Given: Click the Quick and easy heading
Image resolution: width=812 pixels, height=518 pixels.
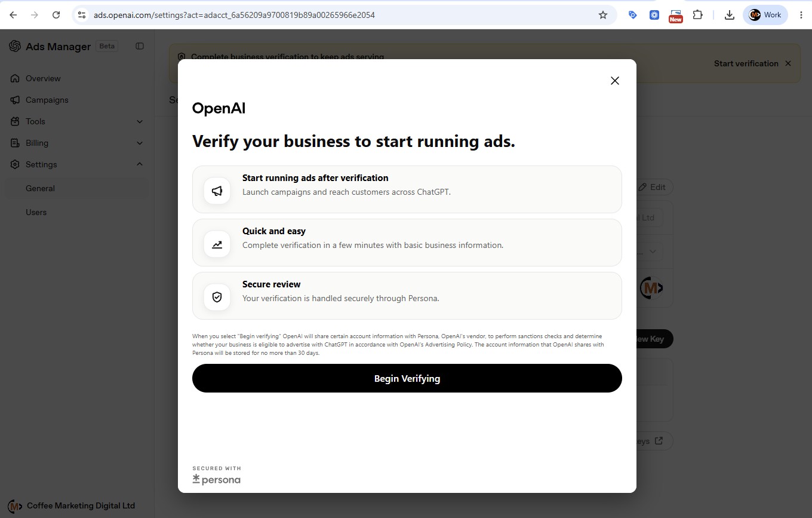Looking at the screenshot, I should [x=274, y=231].
